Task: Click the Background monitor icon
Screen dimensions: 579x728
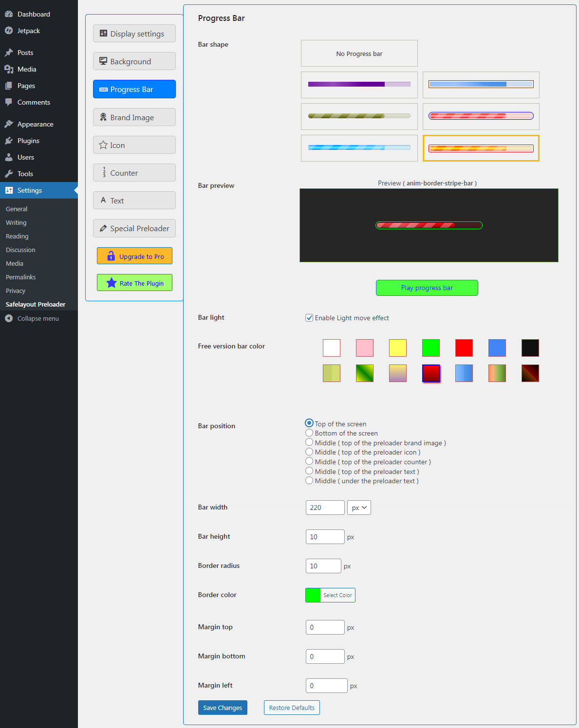Action: coord(103,61)
